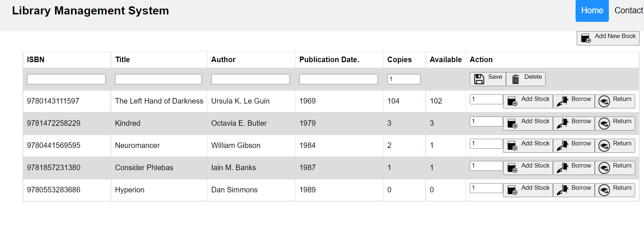Viewport: 644px width, 236px height.
Task: Click the Save floppy disk icon
Action: pyautogui.click(x=479, y=79)
